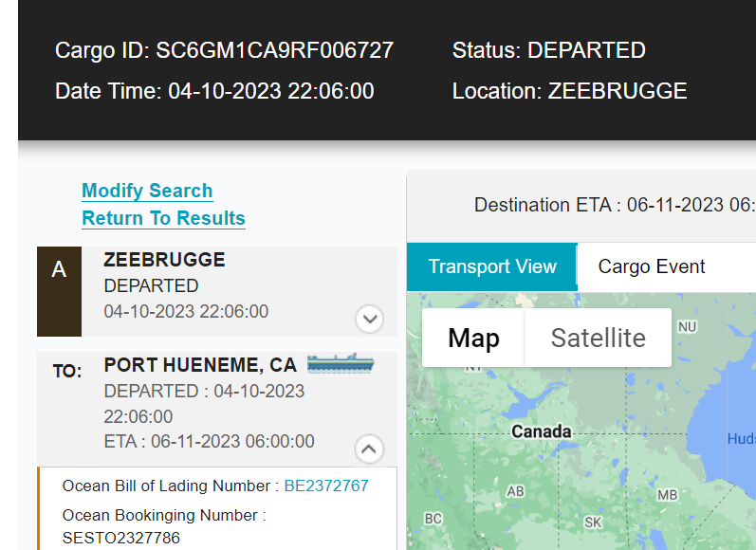The height and width of the screenshot is (550, 756).
Task: Click the PORT HUENEME, CA destination heading
Action: (200, 365)
